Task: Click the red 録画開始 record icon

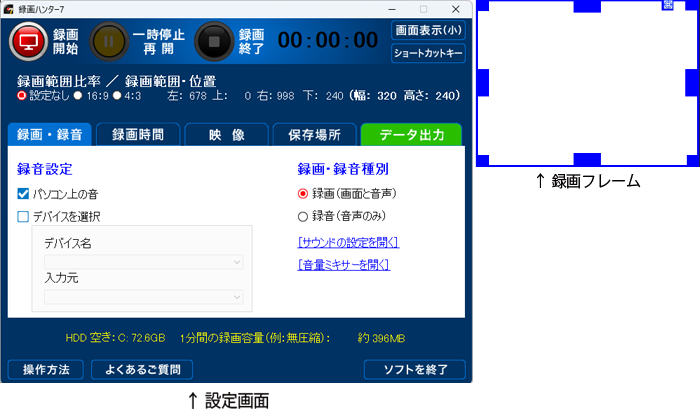Action: click(x=28, y=41)
